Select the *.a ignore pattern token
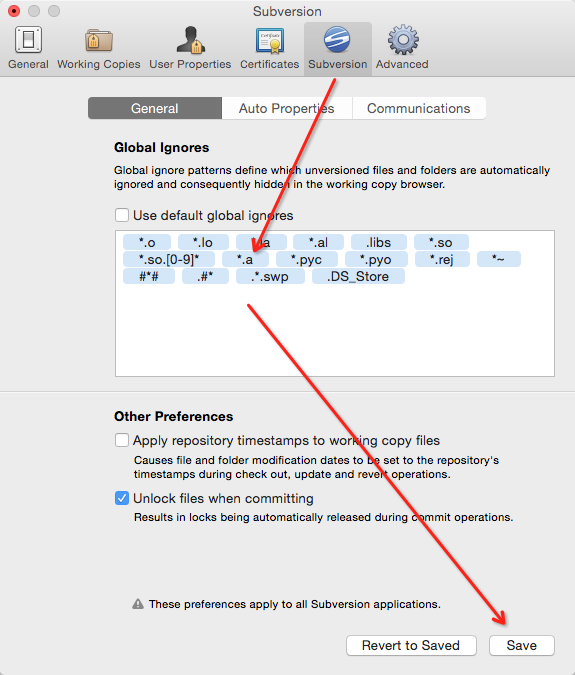This screenshot has width=575, height=675. point(245,259)
